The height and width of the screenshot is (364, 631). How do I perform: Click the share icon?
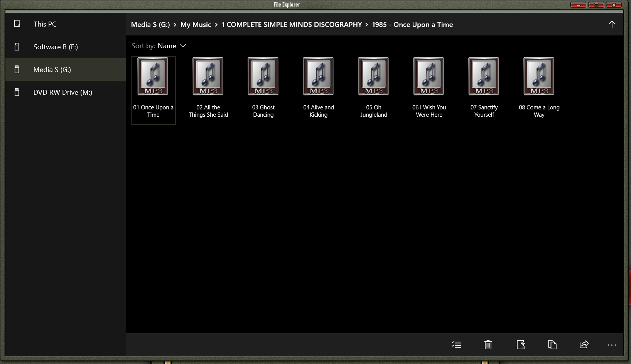(x=584, y=344)
